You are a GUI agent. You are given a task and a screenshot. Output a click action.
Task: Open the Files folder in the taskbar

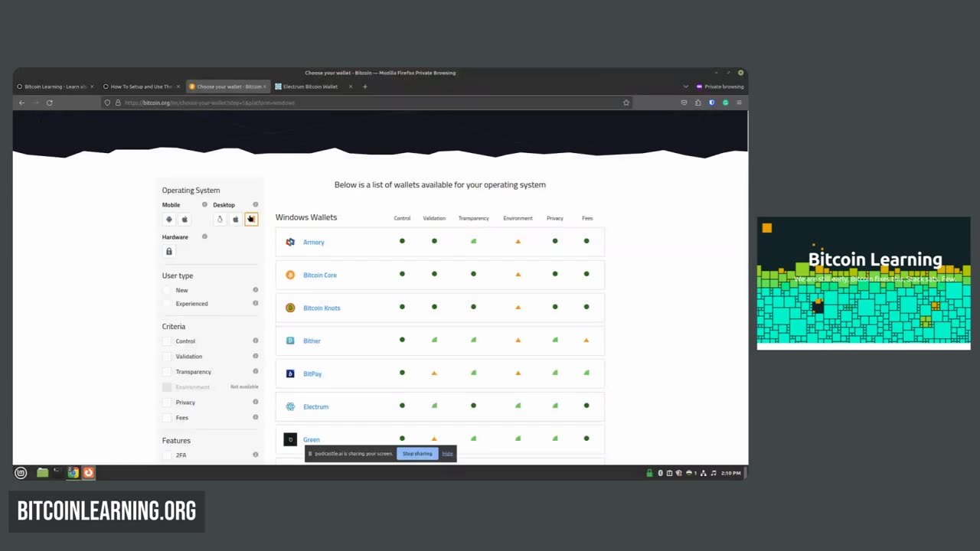(42, 473)
